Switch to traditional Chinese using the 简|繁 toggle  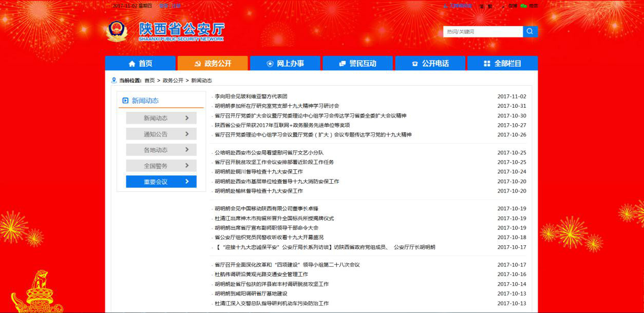488,6
